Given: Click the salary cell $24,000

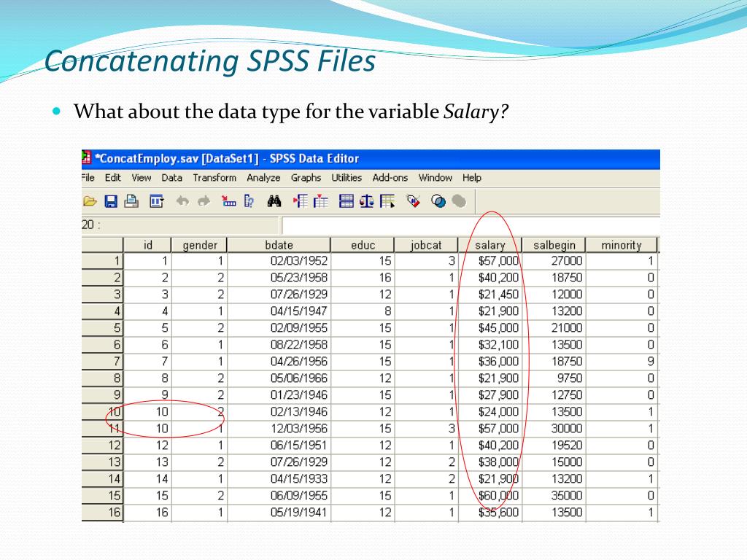Looking at the screenshot, I should [x=489, y=412].
